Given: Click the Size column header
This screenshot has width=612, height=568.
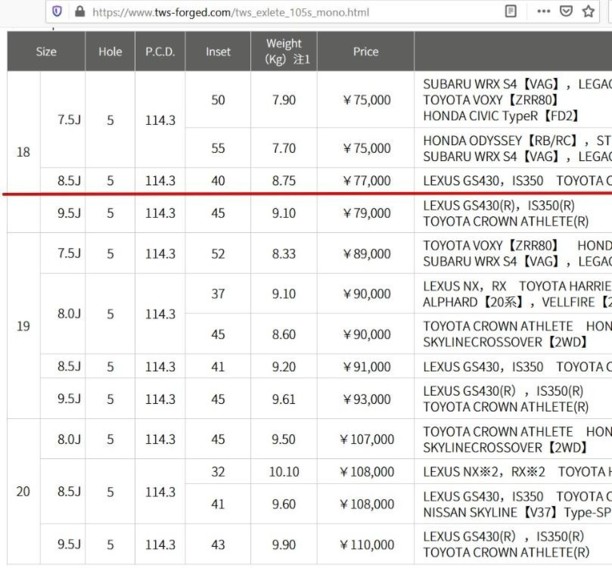Looking at the screenshot, I should tap(46, 52).
